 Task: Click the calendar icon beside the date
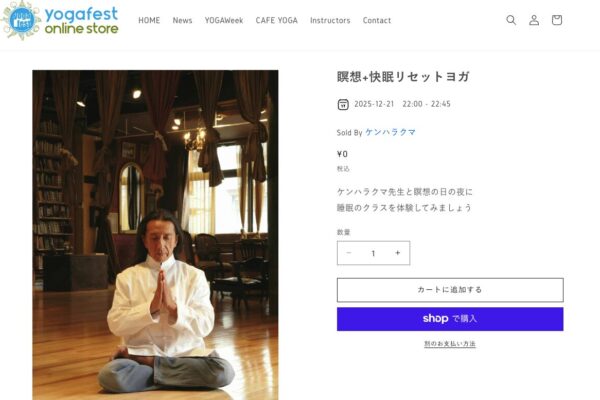pos(343,104)
